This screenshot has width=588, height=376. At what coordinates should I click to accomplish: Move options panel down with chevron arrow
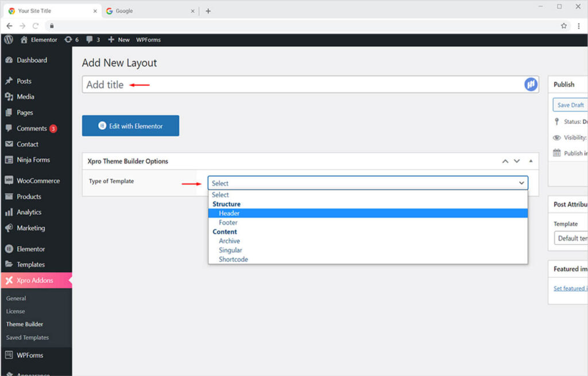517,161
